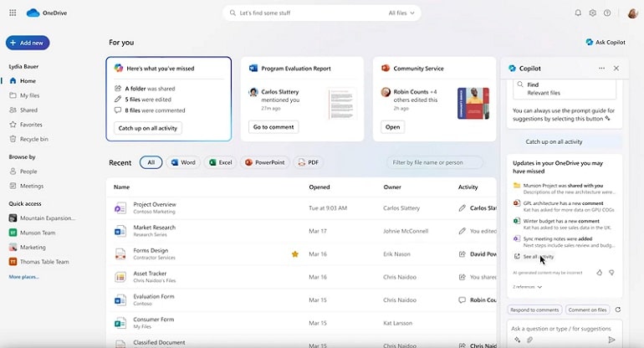Open Community Service presentation thumbnail
Viewport: 644px width, 348px height.
click(x=473, y=104)
